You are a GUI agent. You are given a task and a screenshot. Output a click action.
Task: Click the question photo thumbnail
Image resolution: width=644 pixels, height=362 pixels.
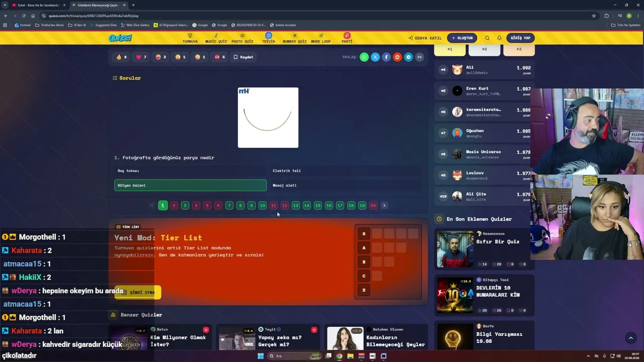point(268,118)
